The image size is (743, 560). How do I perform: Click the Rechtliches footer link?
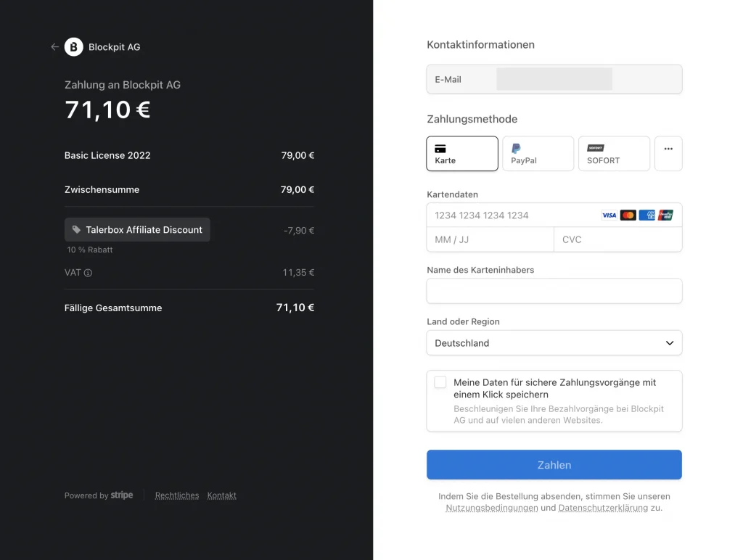[x=177, y=496]
